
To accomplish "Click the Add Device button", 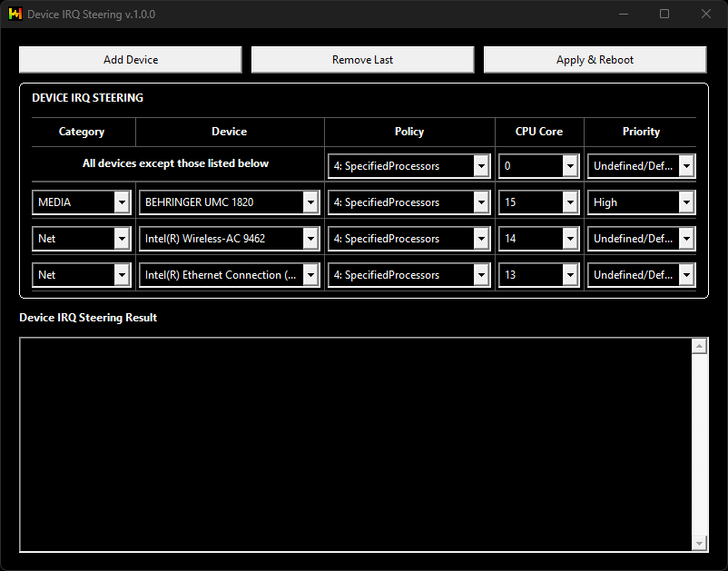I will [x=131, y=60].
